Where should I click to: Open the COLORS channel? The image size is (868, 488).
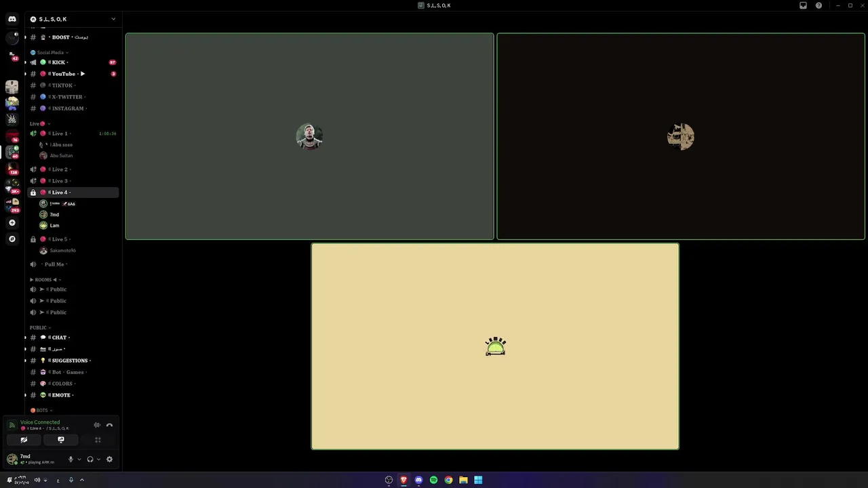click(x=73, y=384)
